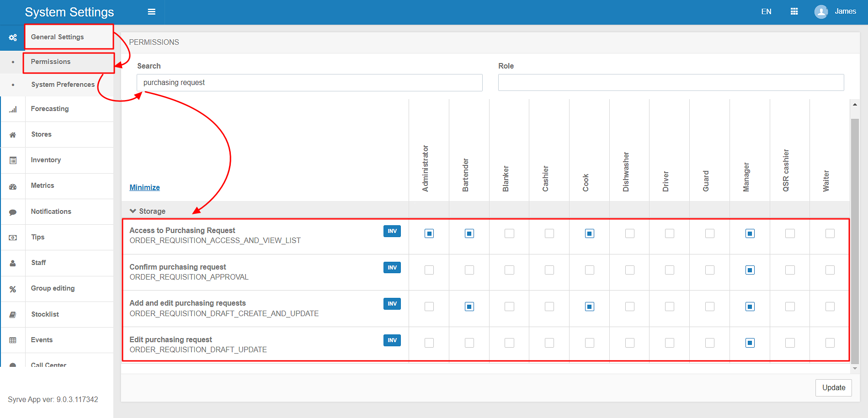Uncheck Manager for Edit purchasing request
868x418 pixels.
tap(750, 343)
